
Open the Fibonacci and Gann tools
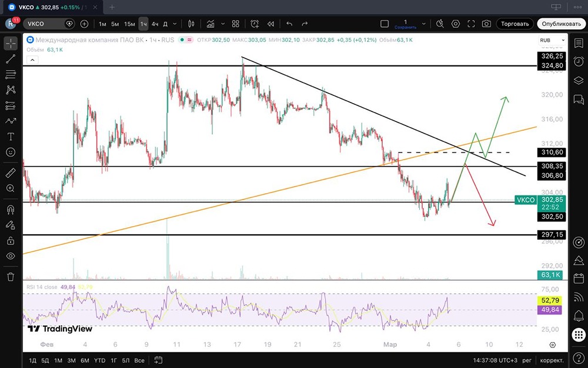point(11,74)
